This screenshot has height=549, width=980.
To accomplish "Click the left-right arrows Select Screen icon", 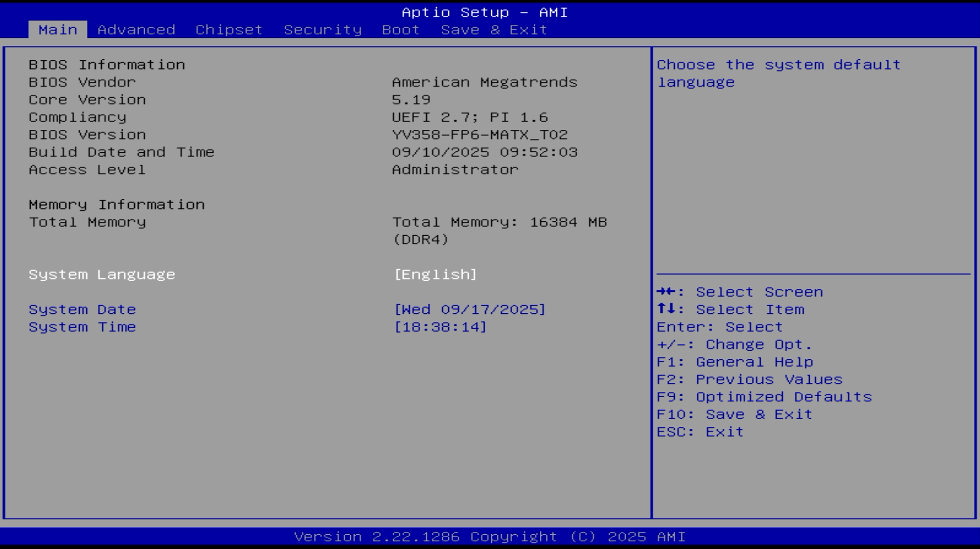I will pyautogui.click(x=667, y=292).
